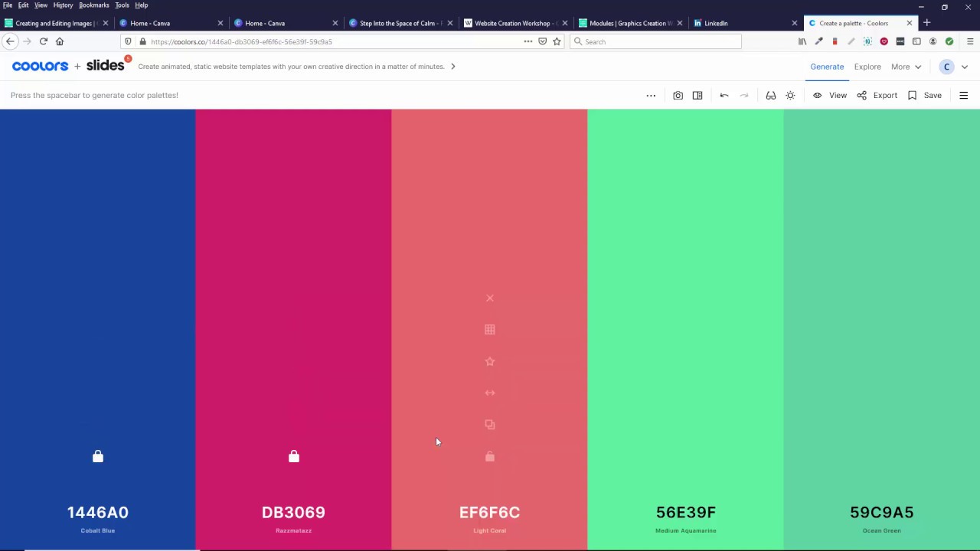Click the slides logo link
This screenshot has height=551, width=980.
coord(105,66)
